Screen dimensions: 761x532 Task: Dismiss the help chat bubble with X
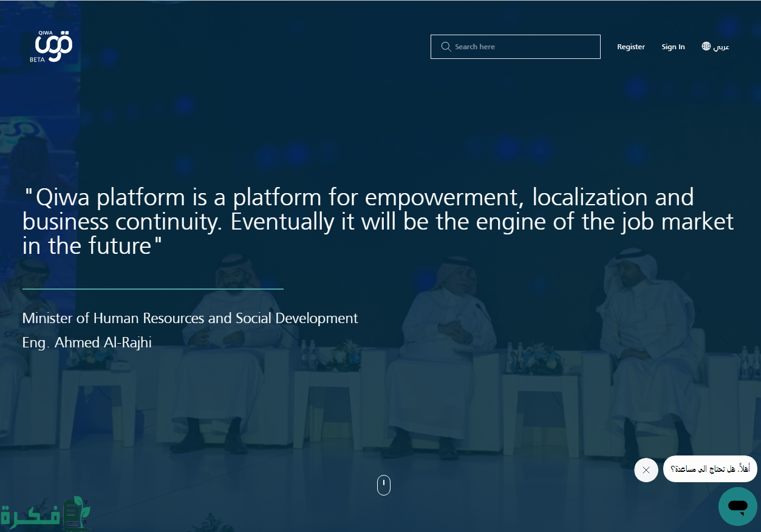click(646, 470)
